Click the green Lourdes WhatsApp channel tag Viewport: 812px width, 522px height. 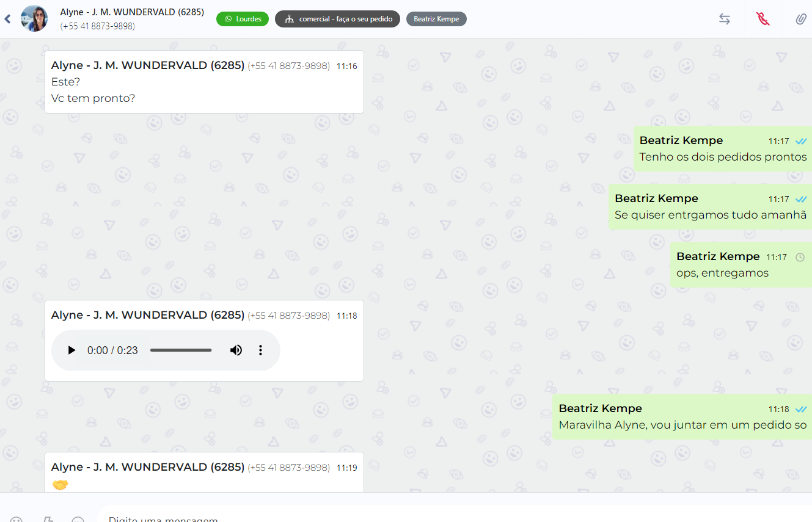click(x=243, y=19)
